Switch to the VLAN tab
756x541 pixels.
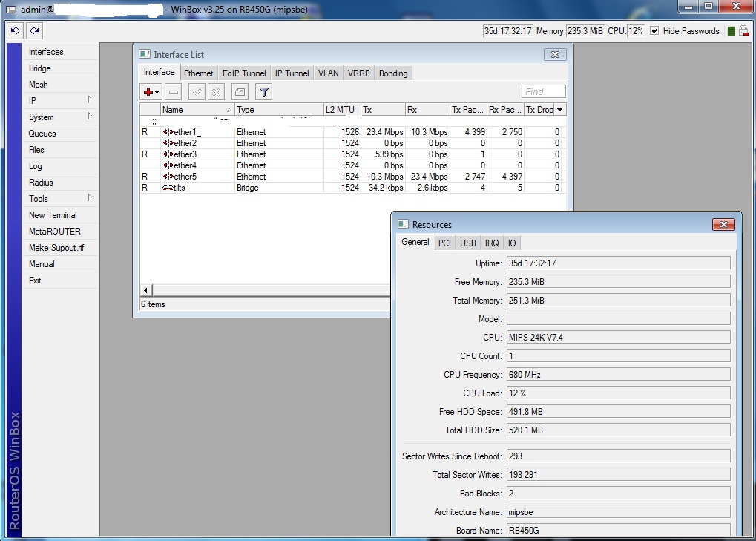point(329,73)
